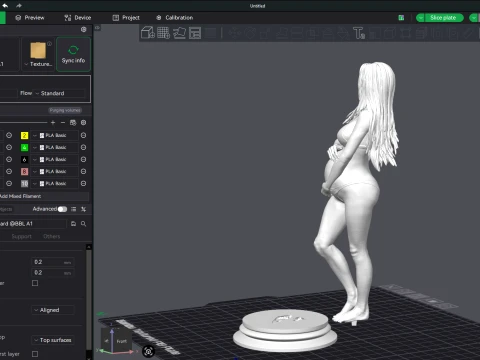480x360 pixels.
Task: Click the settings panel vertical scrollbar
Action: 88,300
